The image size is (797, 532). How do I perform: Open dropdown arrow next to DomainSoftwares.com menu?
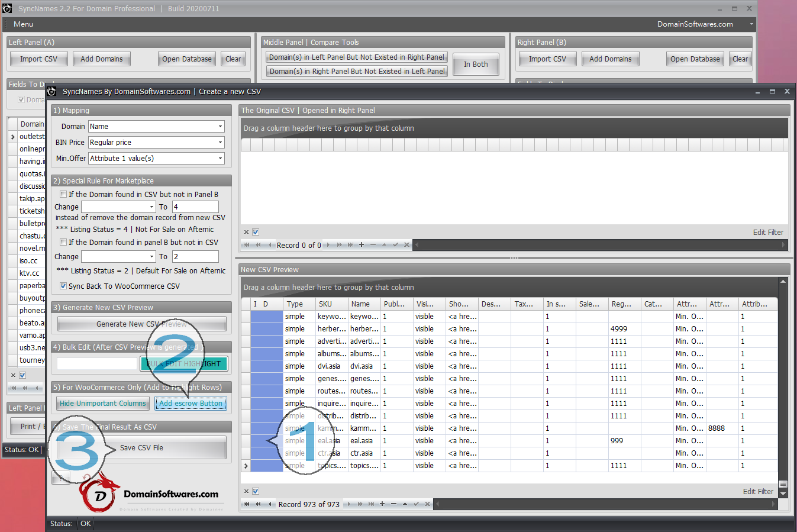(751, 24)
